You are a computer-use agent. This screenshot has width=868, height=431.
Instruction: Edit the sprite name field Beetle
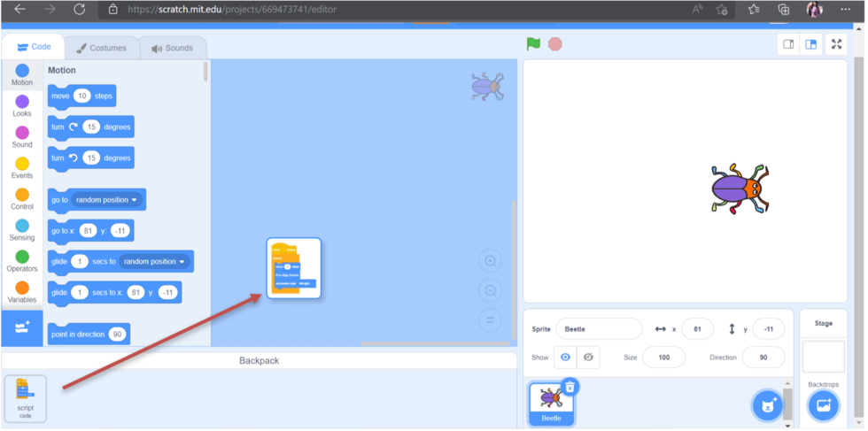599,328
